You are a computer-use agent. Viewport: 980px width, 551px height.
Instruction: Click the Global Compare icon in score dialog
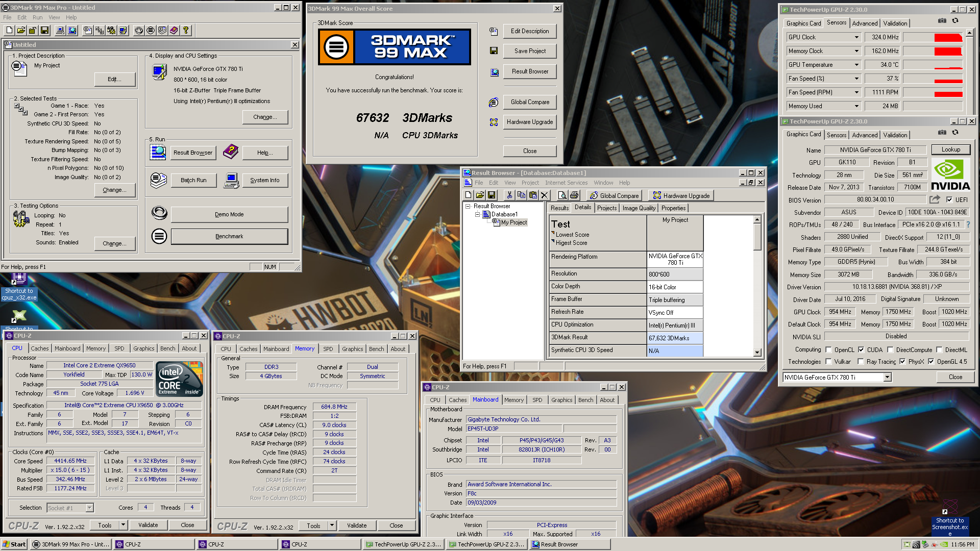[x=494, y=102]
